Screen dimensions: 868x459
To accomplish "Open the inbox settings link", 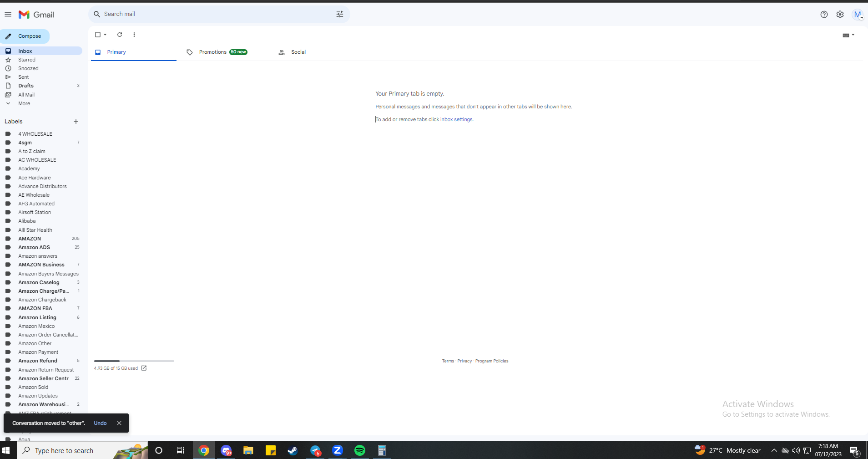I will tap(456, 119).
